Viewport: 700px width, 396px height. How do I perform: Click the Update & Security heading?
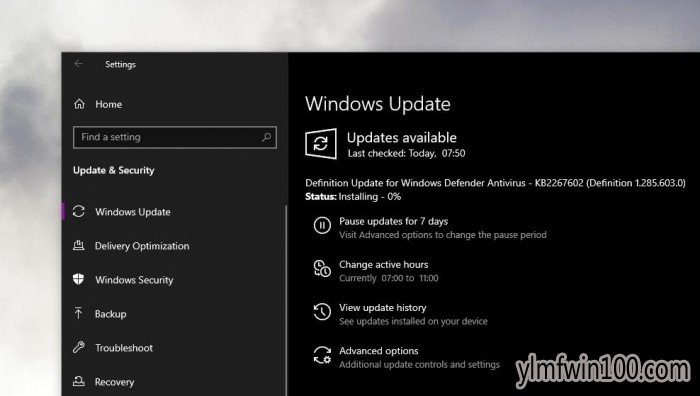pyautogui.click(x=113, y=170)
